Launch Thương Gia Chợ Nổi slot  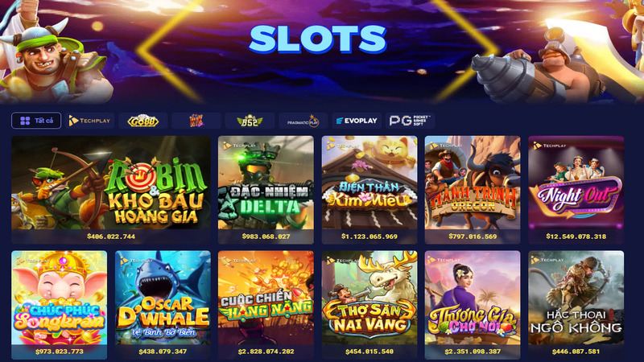pos(473,305)
